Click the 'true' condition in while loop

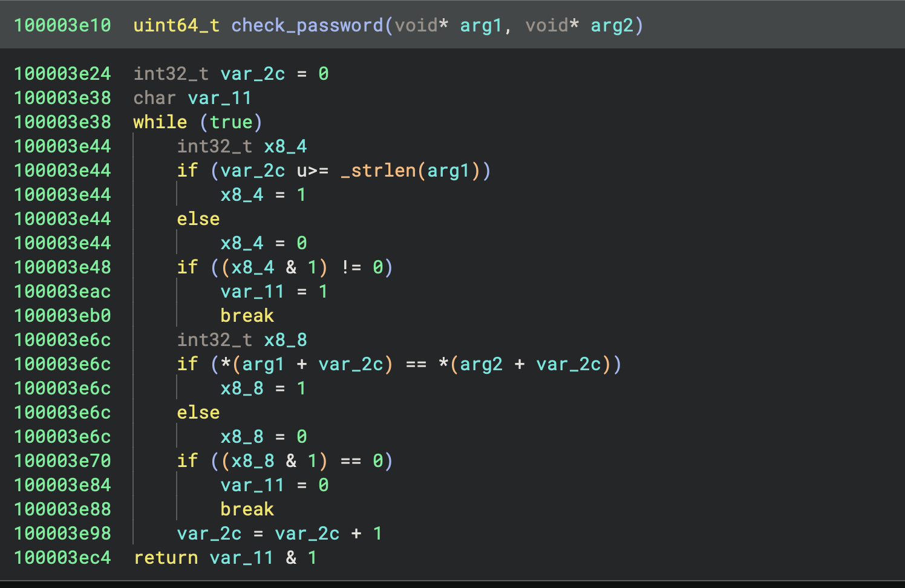(x=231, y=122)
